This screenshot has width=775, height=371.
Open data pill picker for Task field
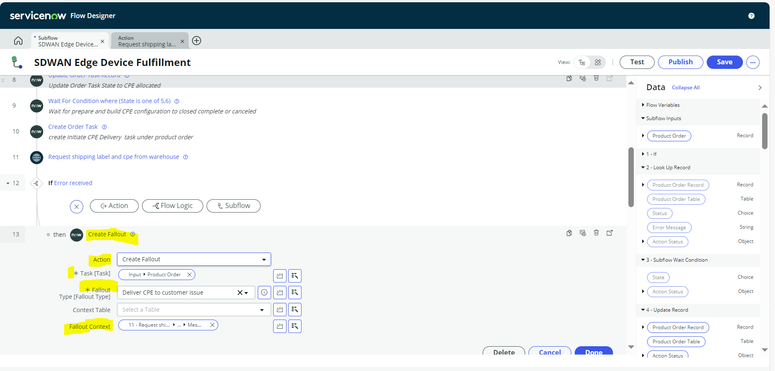pos(295,276)
